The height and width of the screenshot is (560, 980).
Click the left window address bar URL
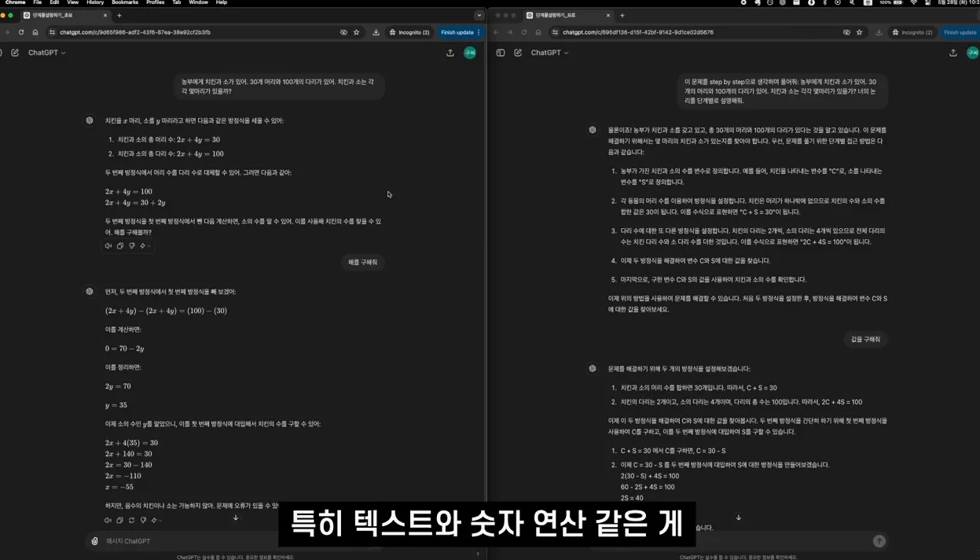(135, 32)
